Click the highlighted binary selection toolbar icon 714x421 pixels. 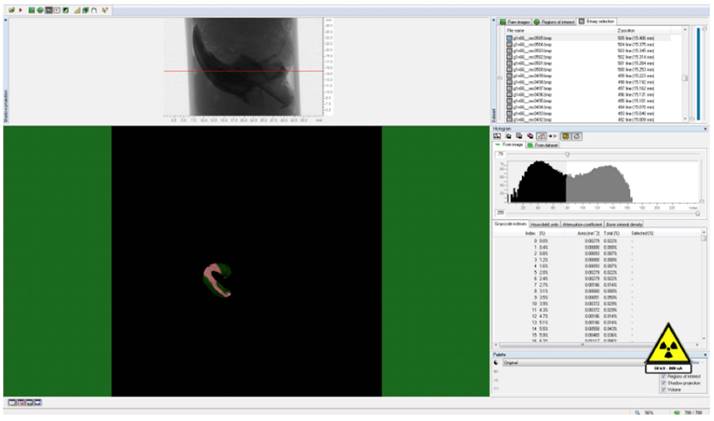pyautogui.click(x=49, y=10)
